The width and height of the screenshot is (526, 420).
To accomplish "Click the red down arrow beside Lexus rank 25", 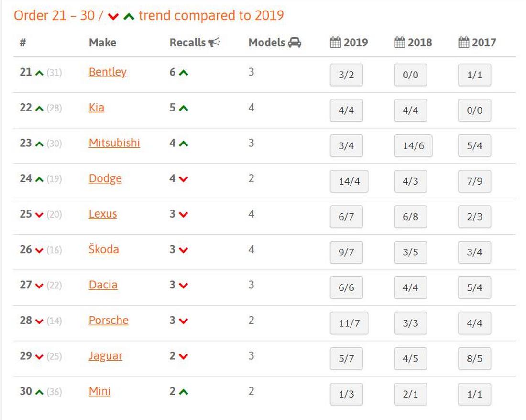I will [x=39, y=215].
